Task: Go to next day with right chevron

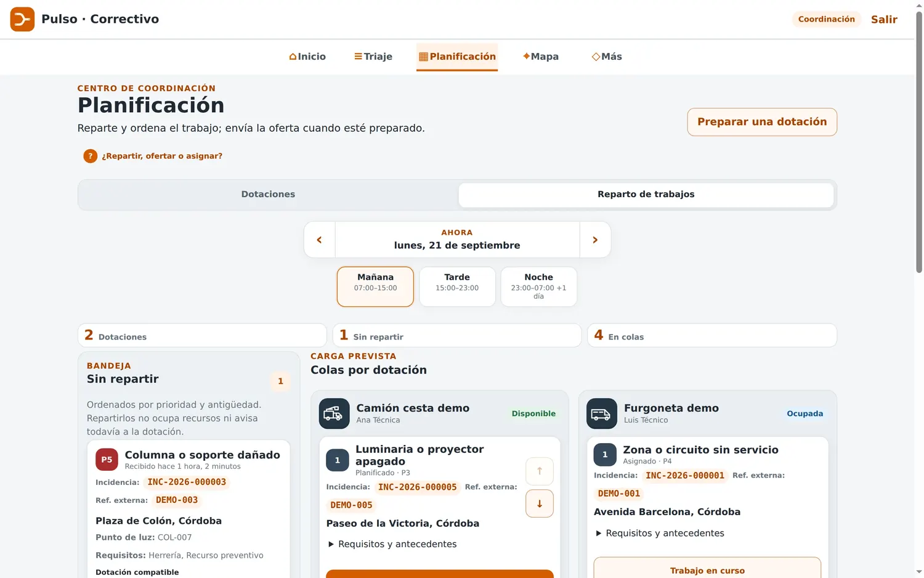Action: tap(595, 240)
